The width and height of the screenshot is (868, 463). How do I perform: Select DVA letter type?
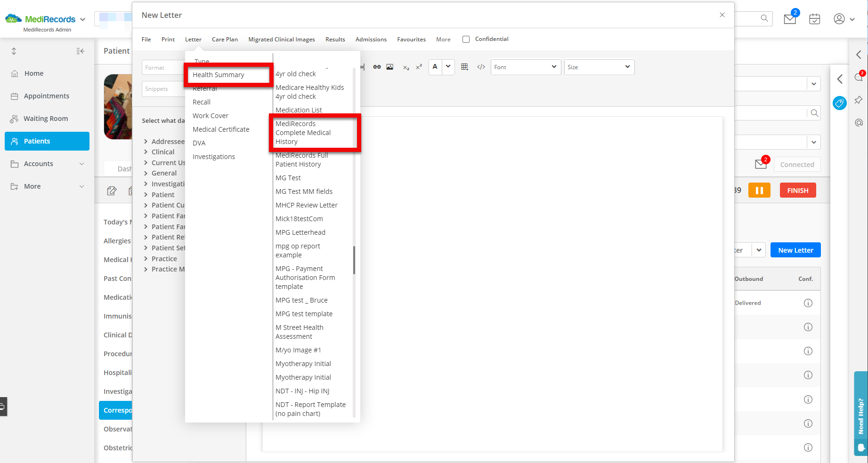(199, 143)
